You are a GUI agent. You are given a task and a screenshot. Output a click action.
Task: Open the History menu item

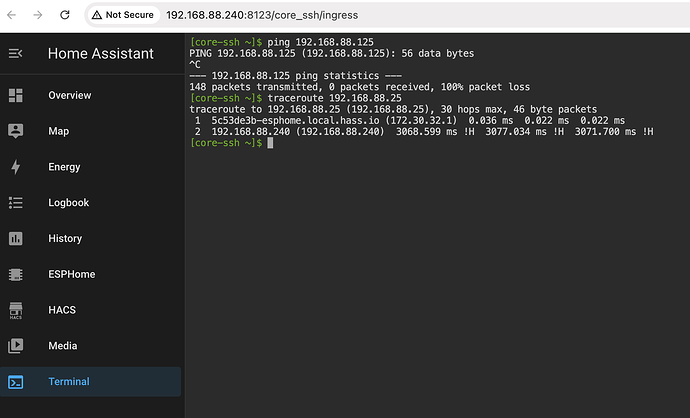(91, 238)
